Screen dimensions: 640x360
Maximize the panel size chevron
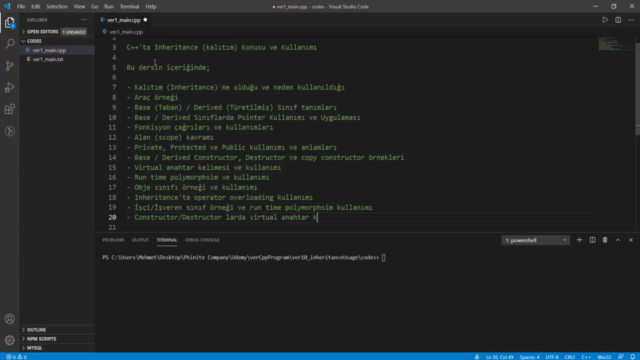618,240
